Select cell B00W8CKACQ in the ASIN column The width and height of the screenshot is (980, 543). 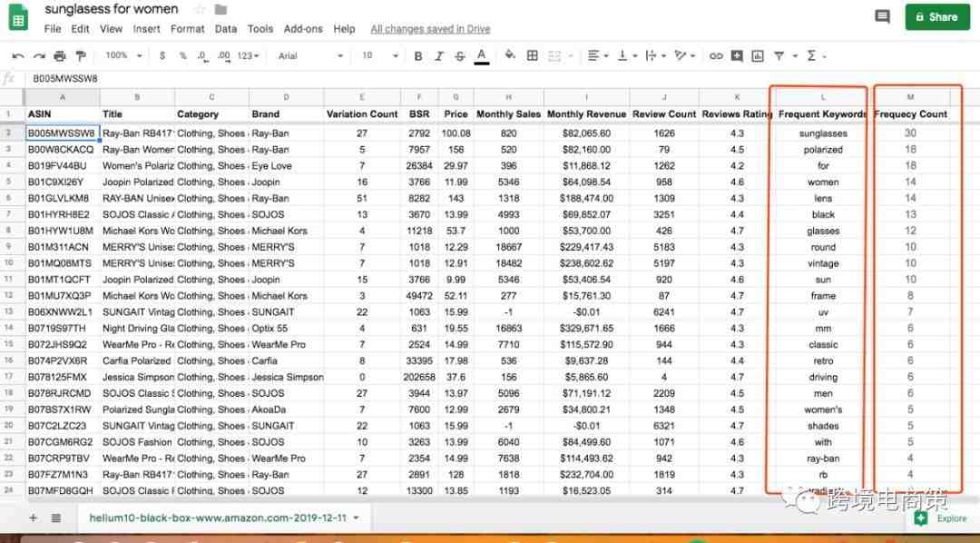[x=63, y=150]
